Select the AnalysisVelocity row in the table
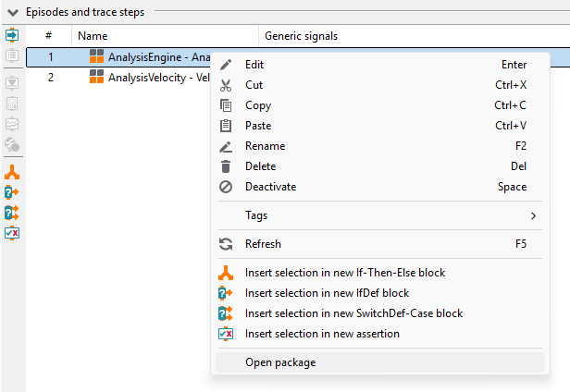 tap(118, 78)
